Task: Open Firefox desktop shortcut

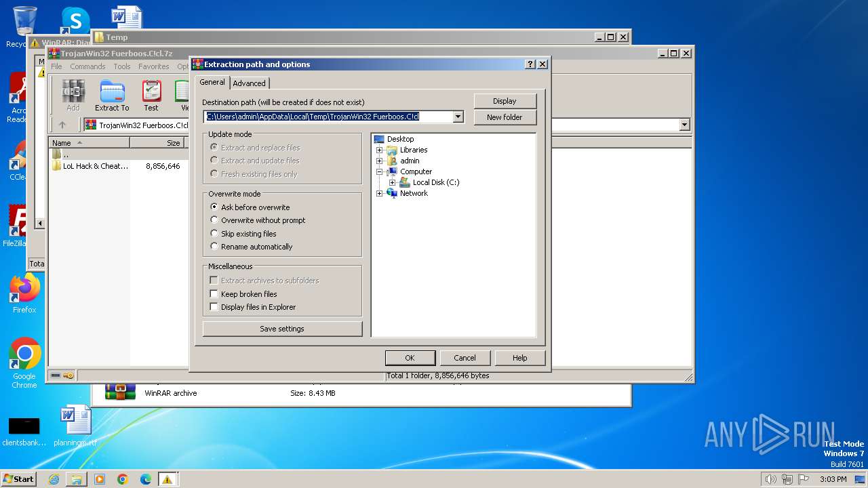Action: tap(24, 293)
